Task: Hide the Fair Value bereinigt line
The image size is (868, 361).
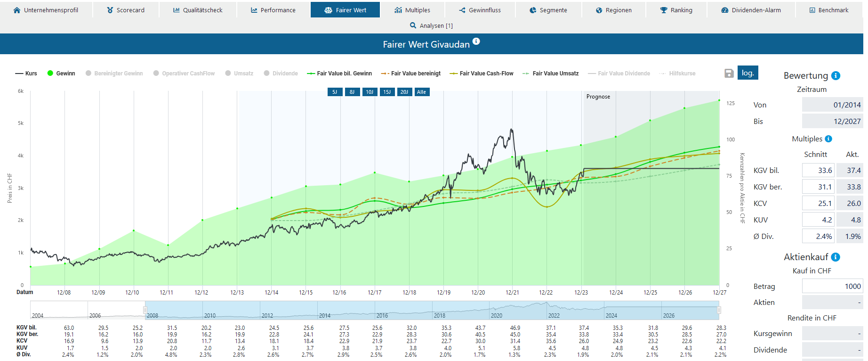Action: (411, 74)
